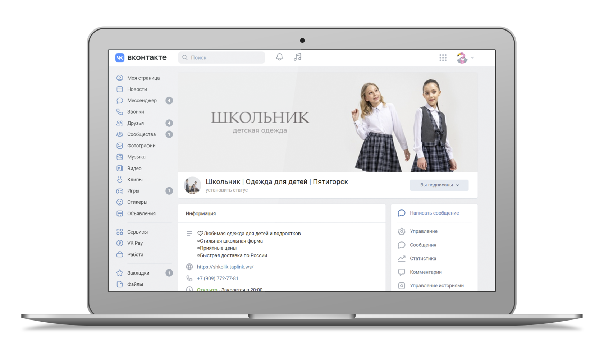
Task: Click the Файлы document icon
Action: pyautogui.click(x=120, y=284)
